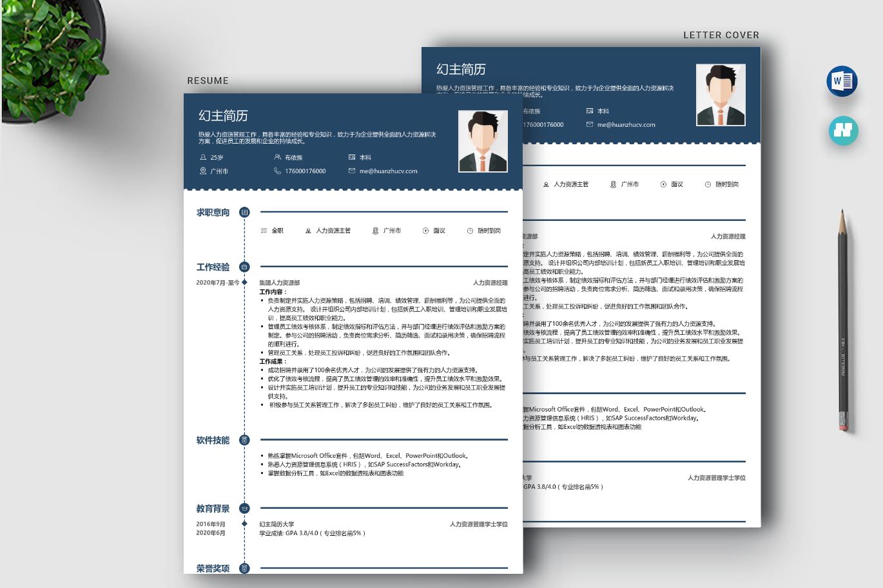Click the 2020年7月-至今 date text
883x588 pixels.
pyautogui.click(x=217, y=283)
